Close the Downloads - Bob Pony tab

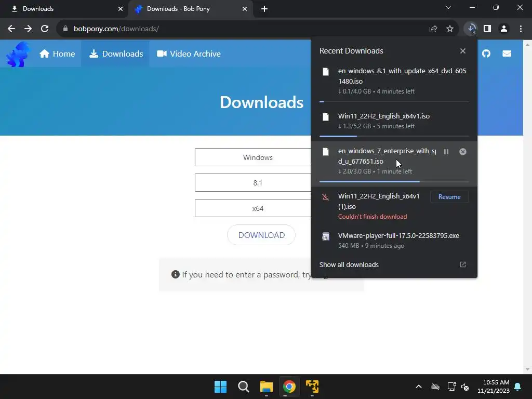[245, 9]
